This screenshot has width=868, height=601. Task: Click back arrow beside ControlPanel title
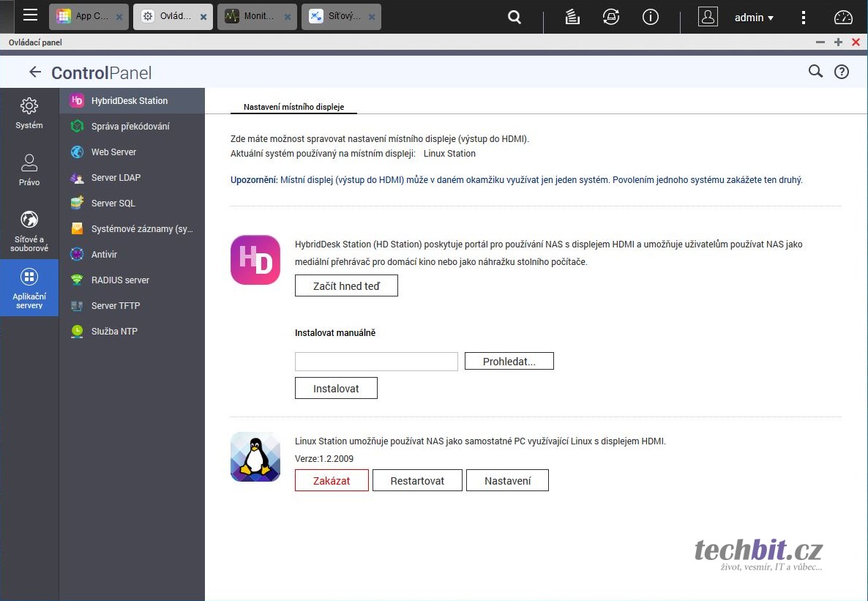pyautogui.click(x=34, y=72)
